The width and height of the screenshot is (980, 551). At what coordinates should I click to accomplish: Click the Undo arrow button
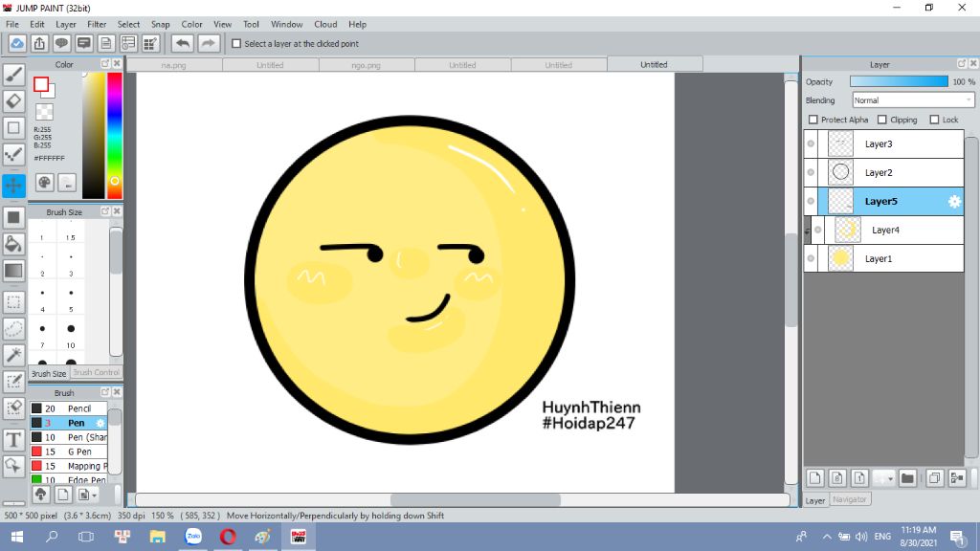(x=183, y=44)
